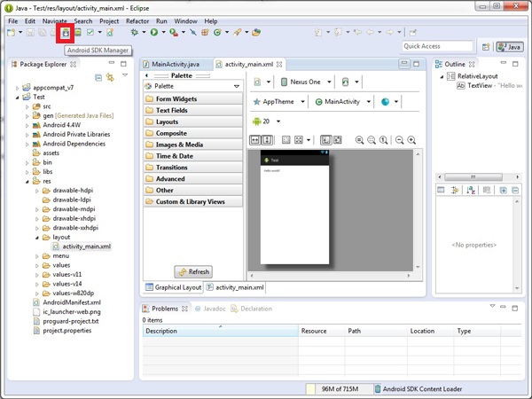This screenshot has width=532, height=399.
Task: Toggle fill width layout button
Action: pyautogui.click(x=255, y=140)
